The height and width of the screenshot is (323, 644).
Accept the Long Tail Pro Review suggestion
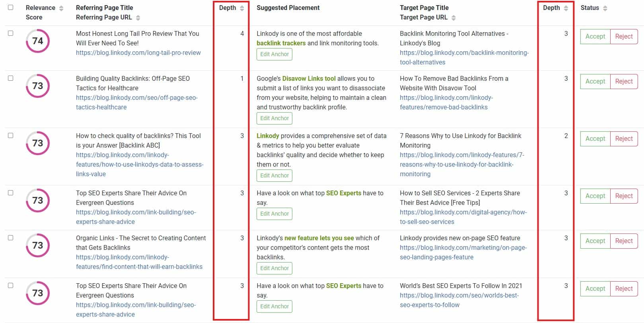point(595,36)
